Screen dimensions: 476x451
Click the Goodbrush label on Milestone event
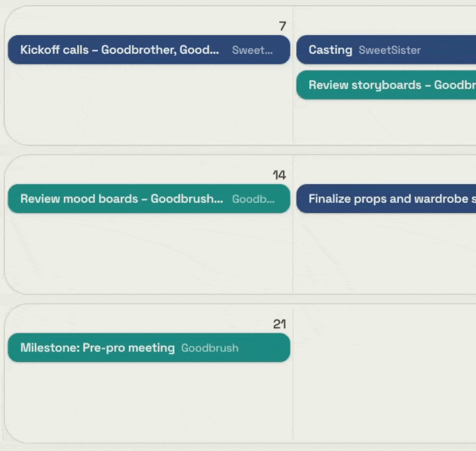tap(210, 348)
